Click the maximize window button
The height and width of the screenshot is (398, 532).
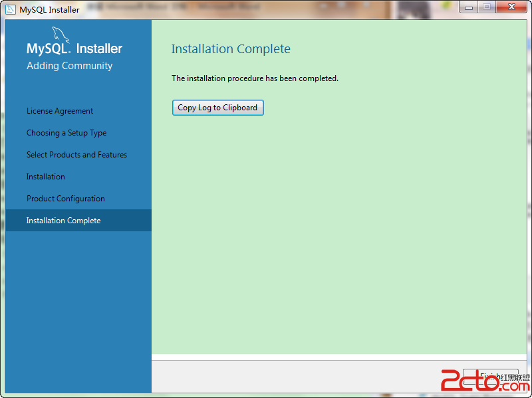(x=487, y=7)
